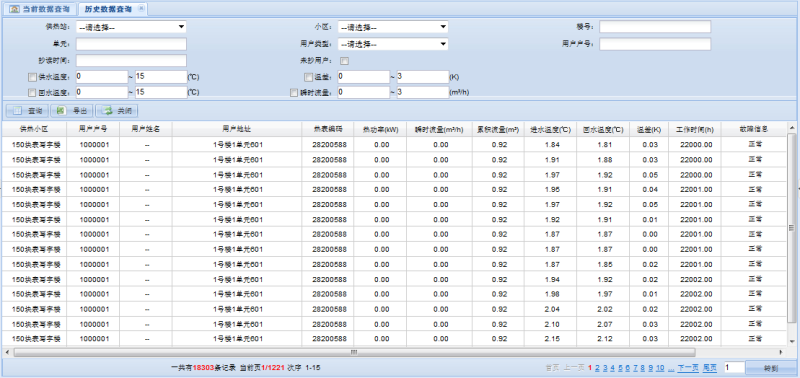The width and height of the screenshot is (800, 378).
Task: Enable the 瞬时流量 filter checkbox
Action: point(294,93)
